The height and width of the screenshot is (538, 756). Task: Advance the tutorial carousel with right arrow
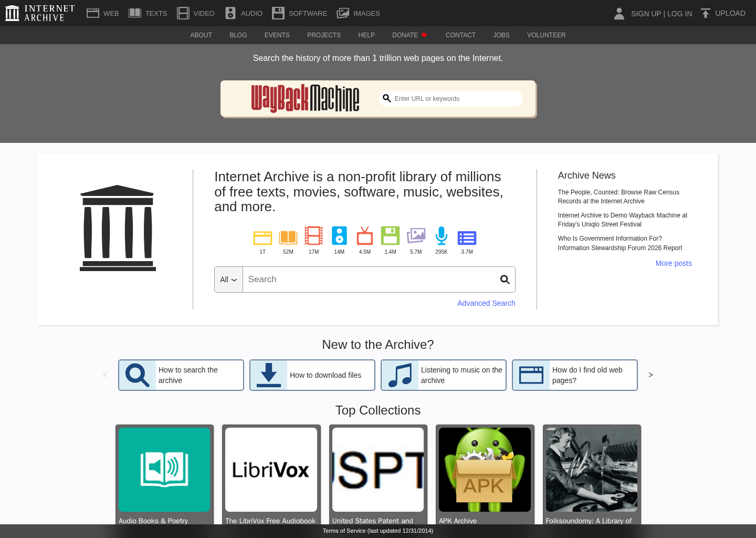click(651, 375)
